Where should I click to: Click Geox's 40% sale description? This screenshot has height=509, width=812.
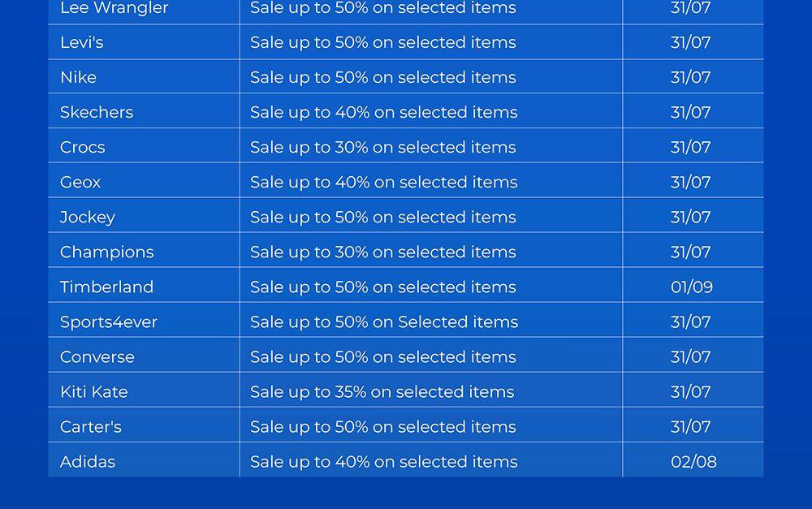click(384, 182)
